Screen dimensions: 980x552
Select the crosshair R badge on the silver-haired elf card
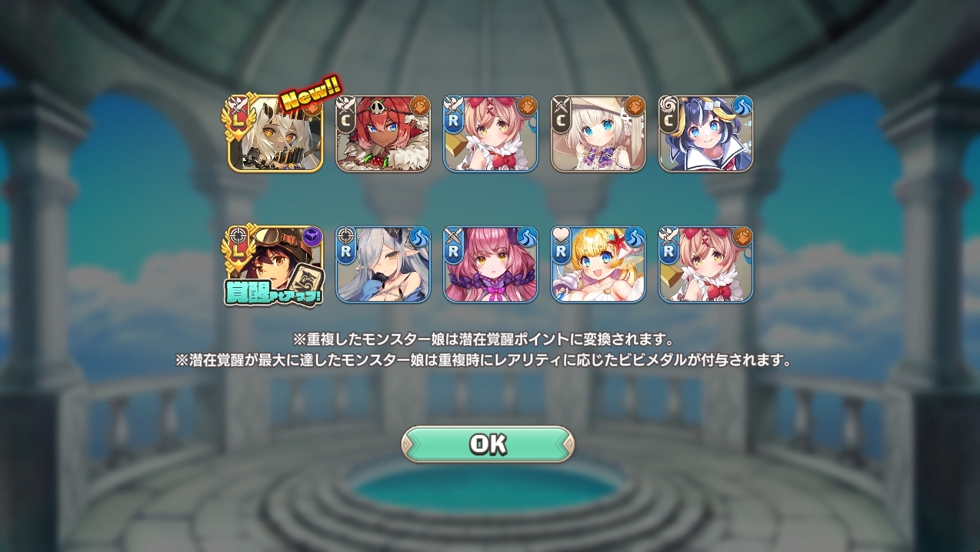click(x=346, y=245)
